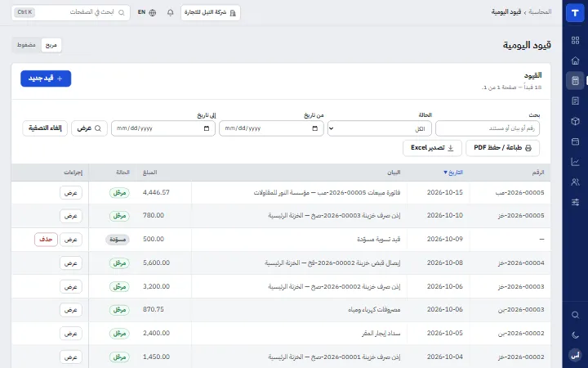Delete the draft entry قيد تسوية مسودة
Viewport: 588px width, 368px height.
[x=46, y=240]
